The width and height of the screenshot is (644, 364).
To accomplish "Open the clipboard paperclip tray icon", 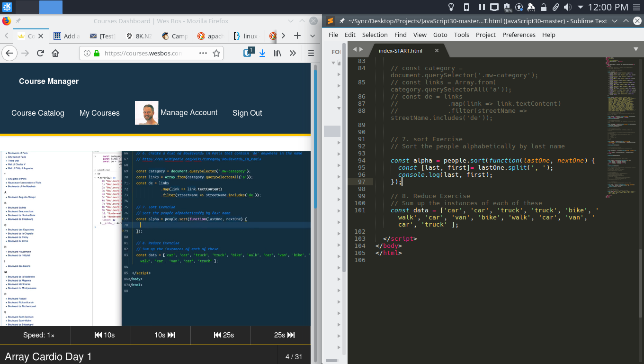I will click(556, 7).
